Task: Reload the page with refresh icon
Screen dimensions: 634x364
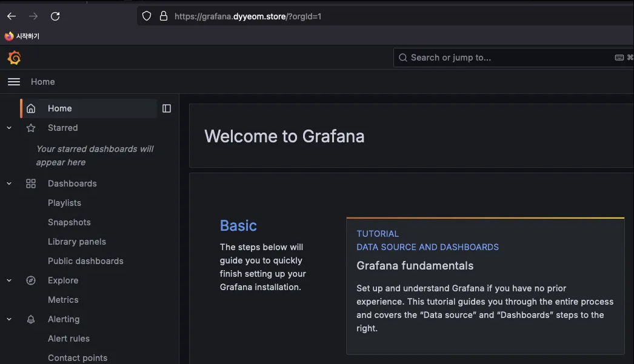Action: pyautogui.click(x=55, y=16)
